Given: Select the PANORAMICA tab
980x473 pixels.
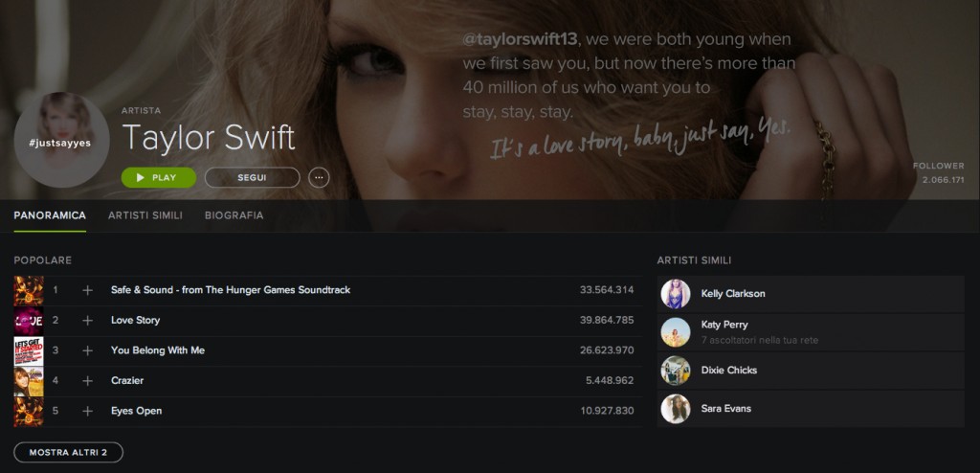Looking at the screenshot, I should point(50,215).
